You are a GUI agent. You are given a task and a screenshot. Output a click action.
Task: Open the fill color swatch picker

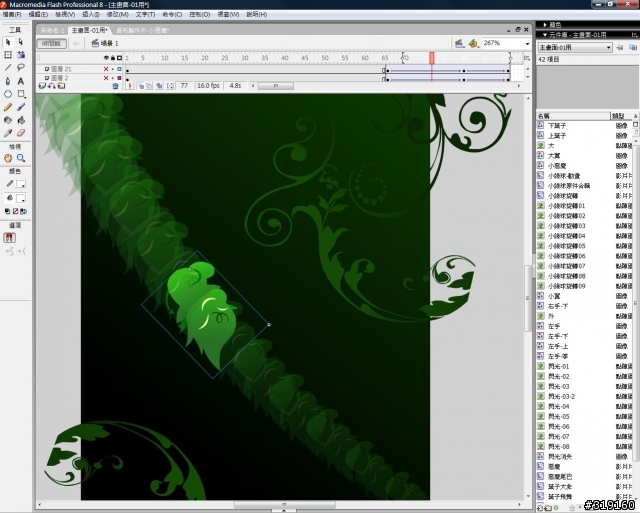(21, 198)
